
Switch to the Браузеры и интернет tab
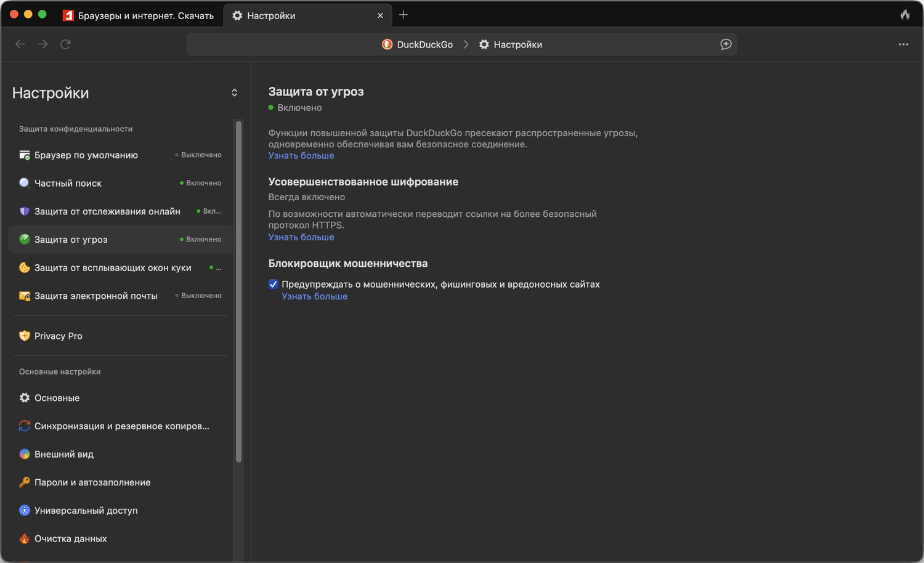tap(139, 15)
